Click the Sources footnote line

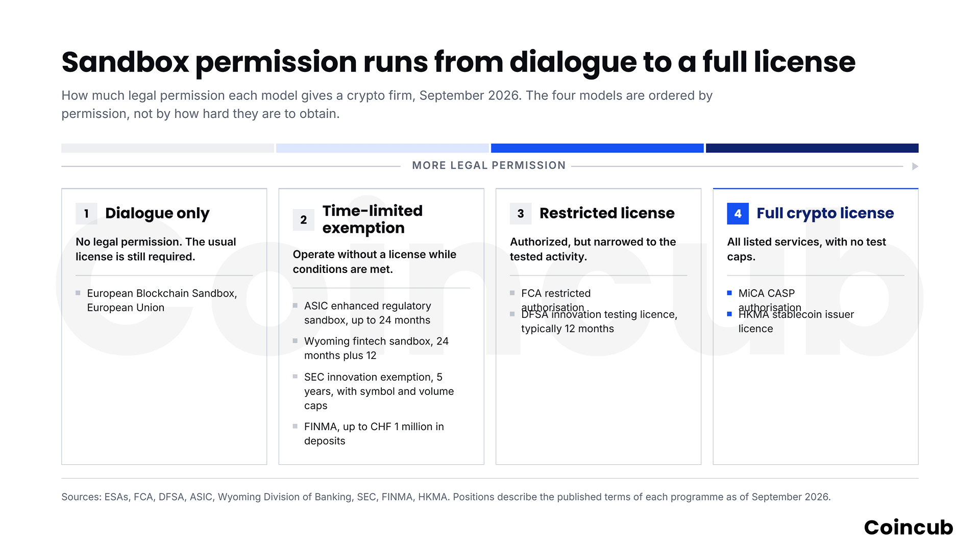[446, 497]
